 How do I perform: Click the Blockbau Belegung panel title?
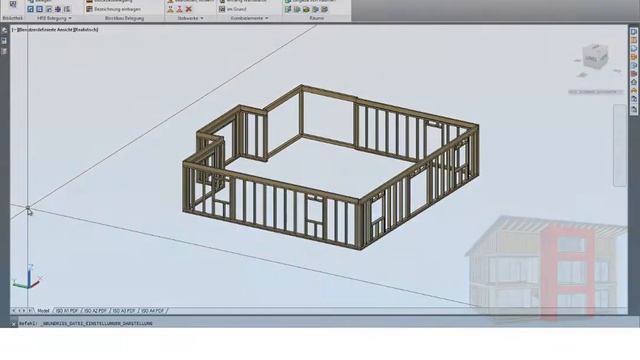pyautogui.click(x=124, y=18)
